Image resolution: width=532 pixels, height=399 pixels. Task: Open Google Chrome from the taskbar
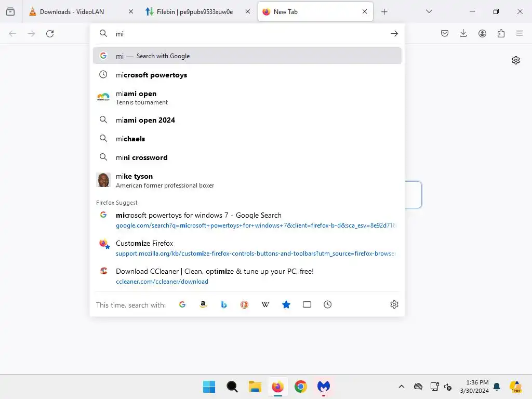[x=301, y=387]
